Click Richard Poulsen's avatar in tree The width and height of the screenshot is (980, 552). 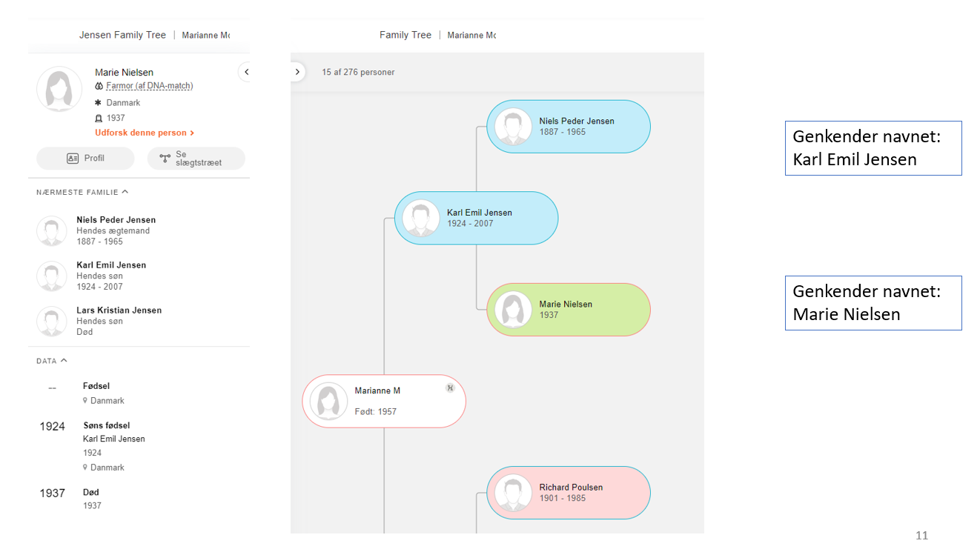pyautogui.click(x=513, y=493)
